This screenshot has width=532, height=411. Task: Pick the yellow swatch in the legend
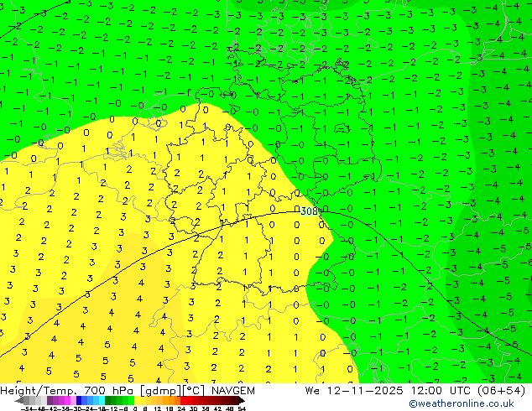(137, 400)
